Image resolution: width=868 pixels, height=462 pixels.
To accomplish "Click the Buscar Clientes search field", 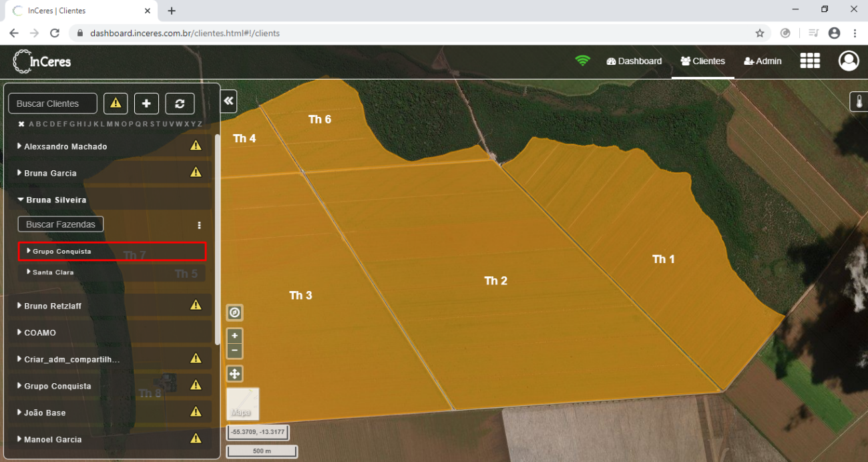I will (53, 103).
